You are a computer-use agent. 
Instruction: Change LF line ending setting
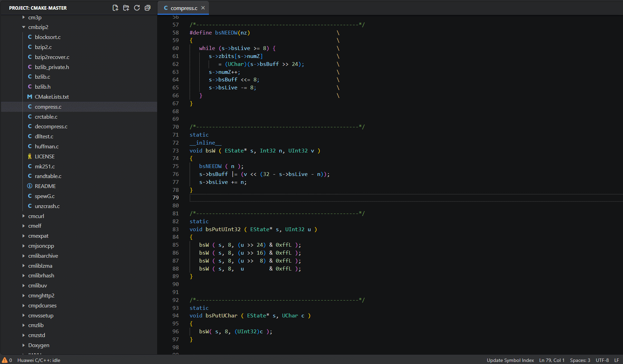pos(616,360)
